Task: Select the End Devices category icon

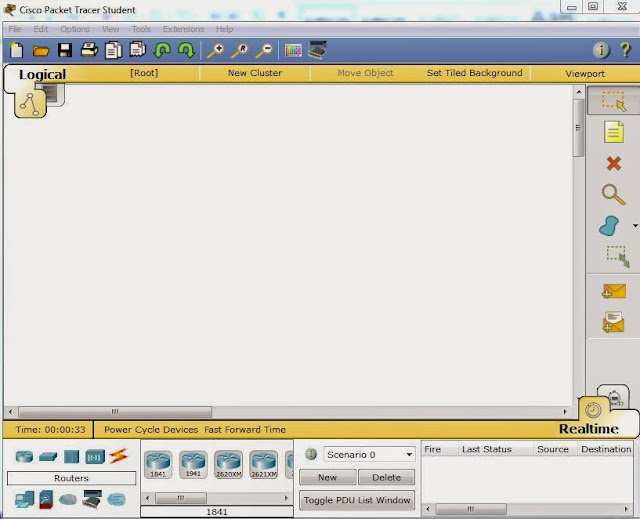Action: click(x=24, y=500)
